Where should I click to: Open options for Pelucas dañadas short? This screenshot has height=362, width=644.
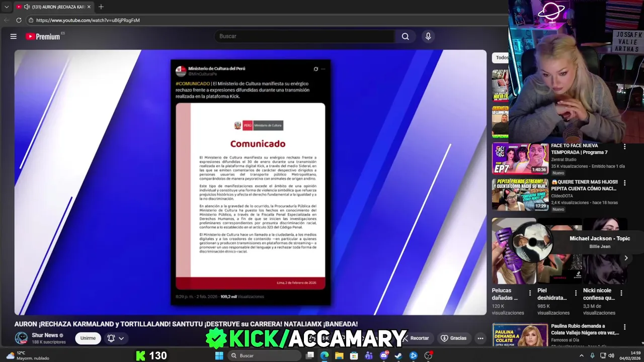[x=530, y=293]
